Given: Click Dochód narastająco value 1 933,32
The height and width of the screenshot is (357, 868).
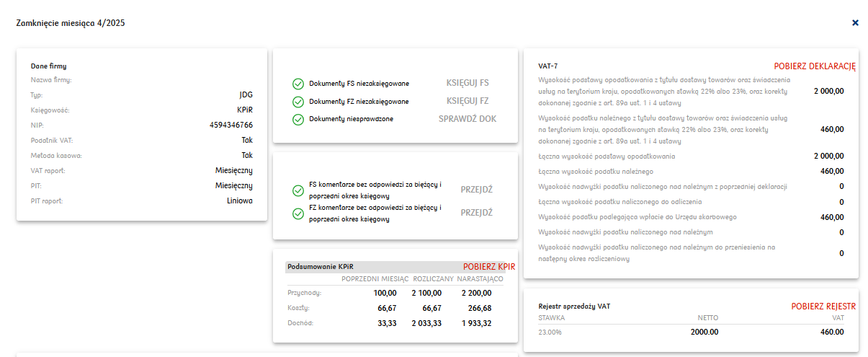Looking at the screenshot, I should coord(478,323).
